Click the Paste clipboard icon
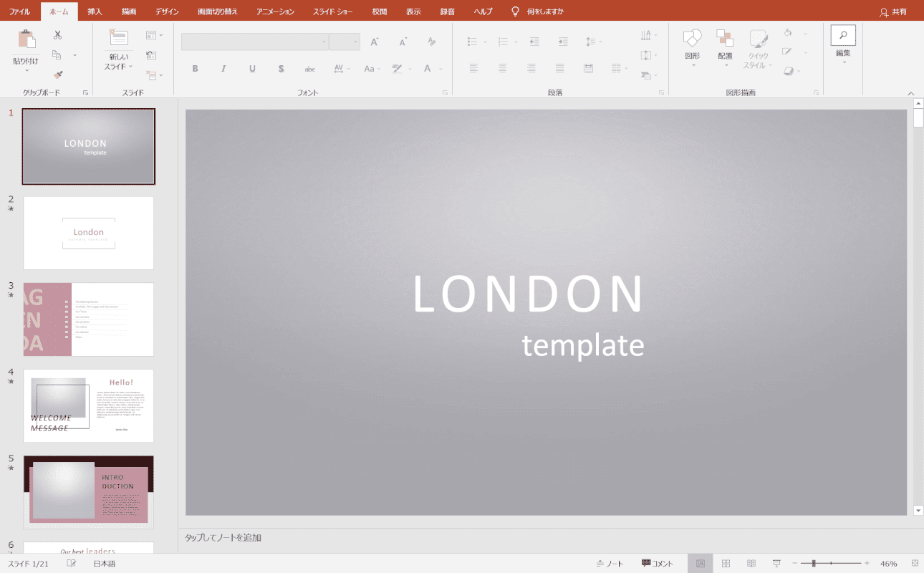 click(27, 39)
